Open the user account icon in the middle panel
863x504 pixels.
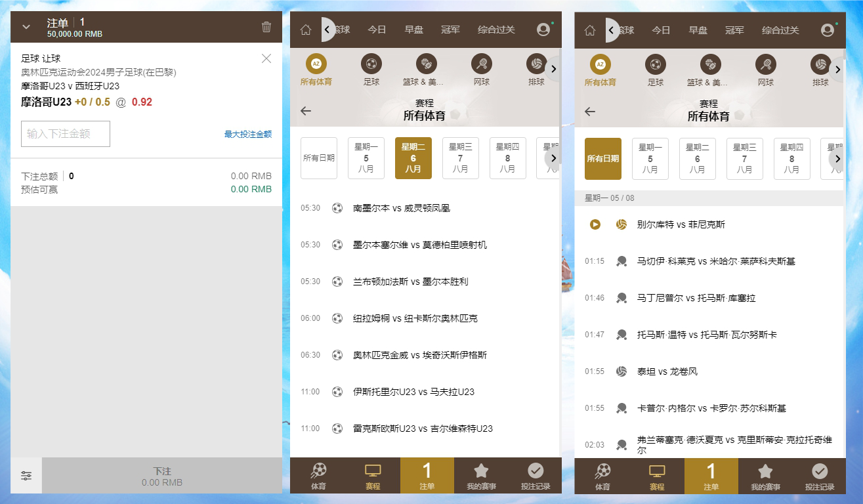click(543, 30)
